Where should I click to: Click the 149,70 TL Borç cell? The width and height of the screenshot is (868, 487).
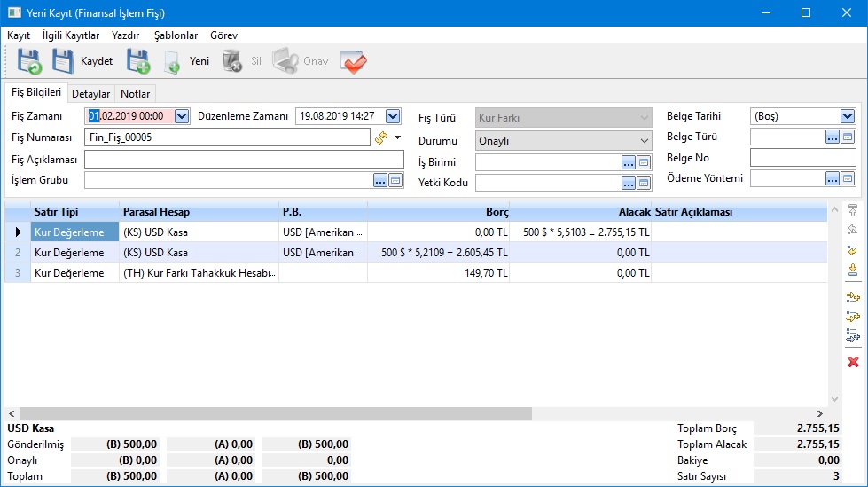coord(438,273)
